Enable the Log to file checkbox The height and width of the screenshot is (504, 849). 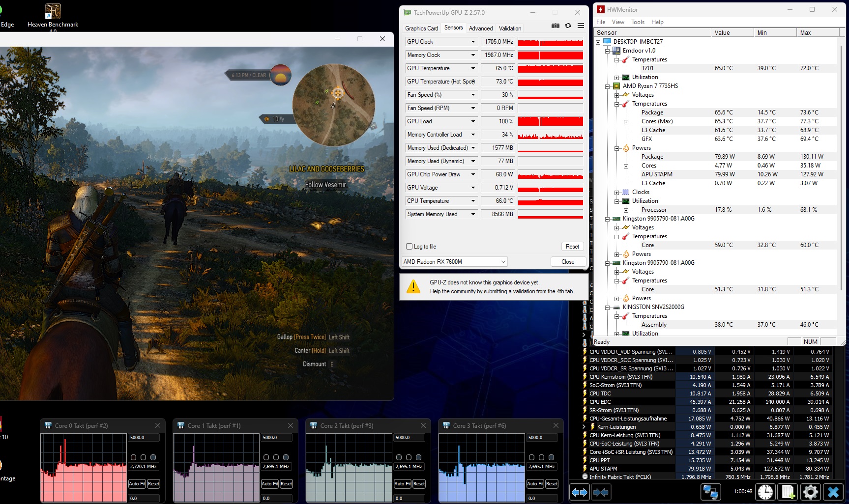point(410,247)
